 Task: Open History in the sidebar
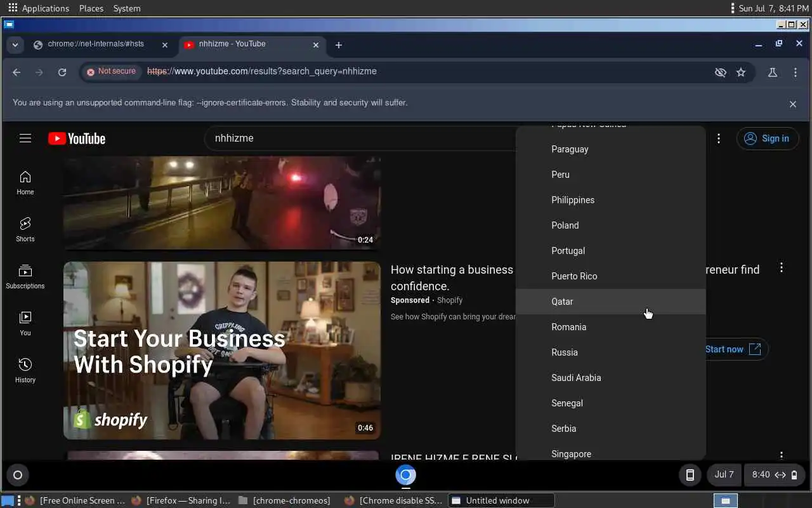[25, 371]
